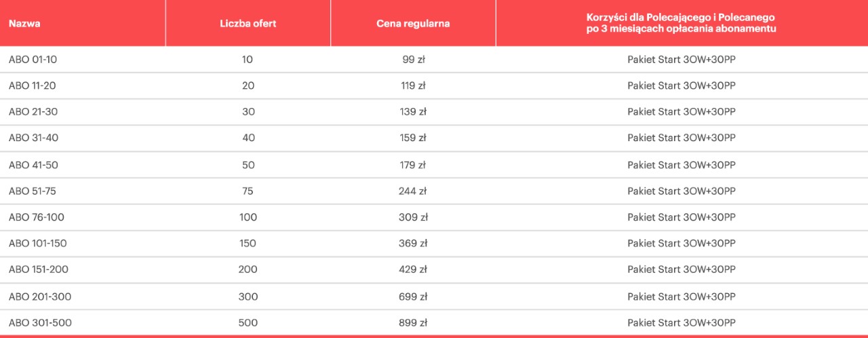Click the Cena regularna column header
The width and height of the screenshot is (868, 338).
(413, 23)
